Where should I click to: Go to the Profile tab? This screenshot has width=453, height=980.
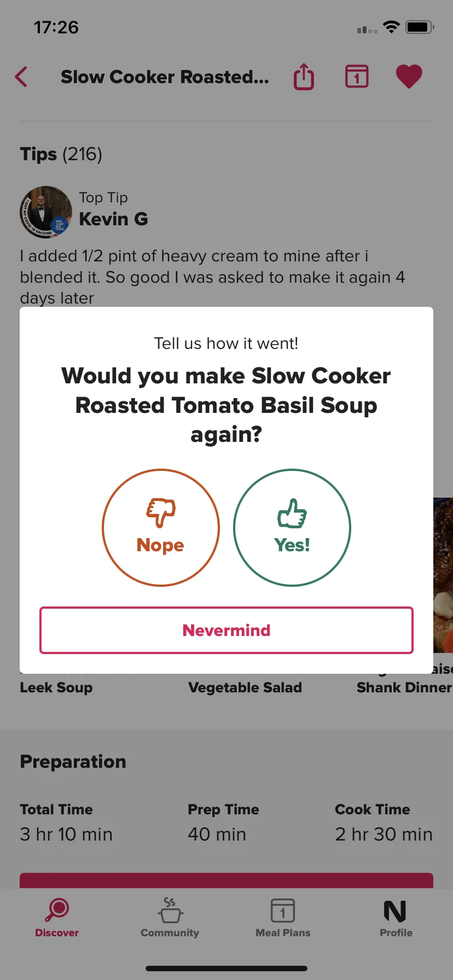(x=396, y=918)
